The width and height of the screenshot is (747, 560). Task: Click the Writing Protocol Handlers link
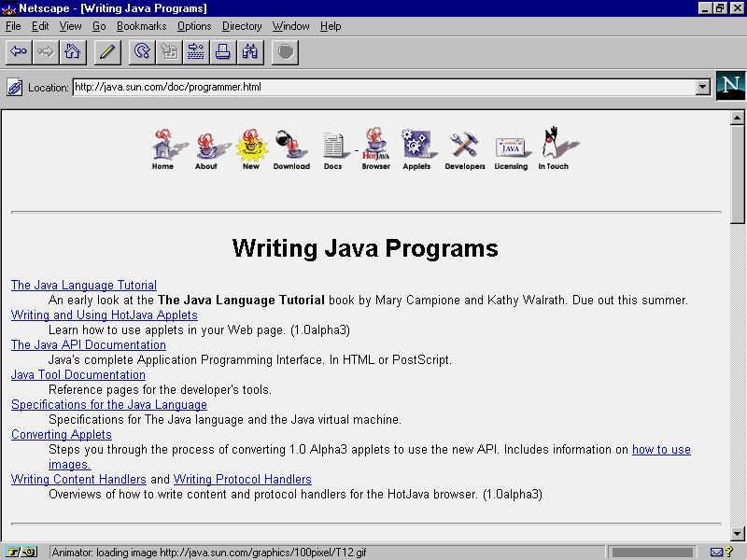point(242,480)
